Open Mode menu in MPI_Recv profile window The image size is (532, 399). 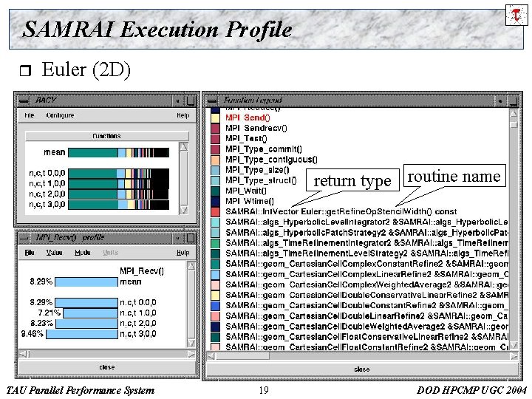83,253
